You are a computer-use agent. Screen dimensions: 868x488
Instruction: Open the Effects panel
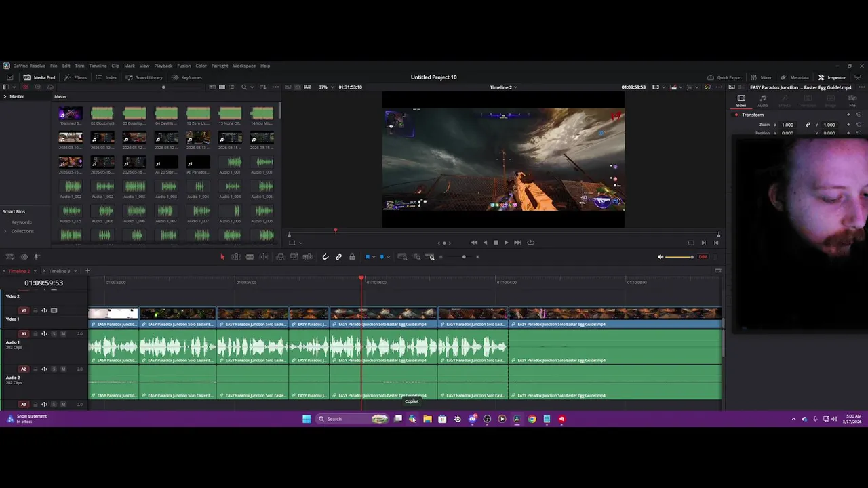pos(76,77)
